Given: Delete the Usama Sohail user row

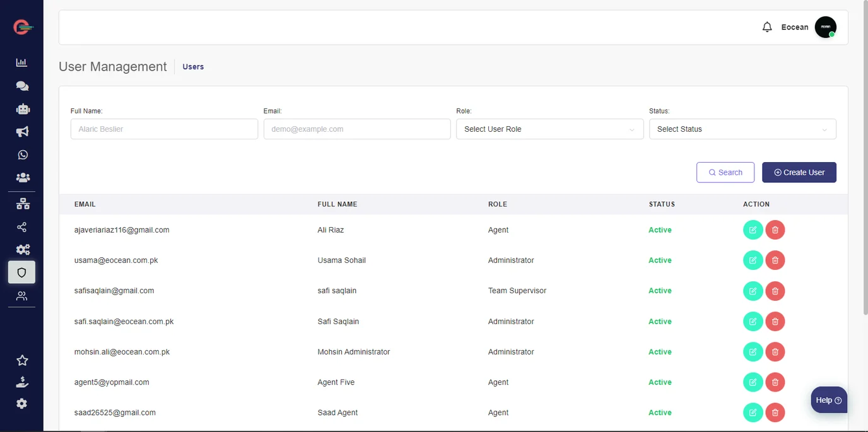Looking at the screenshot, I should [x=775, y=260].
